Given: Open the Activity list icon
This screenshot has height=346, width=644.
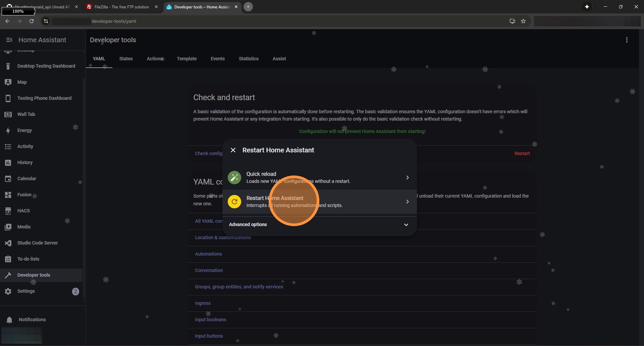Looking at the screenshot, I should (x=8, y=146).
